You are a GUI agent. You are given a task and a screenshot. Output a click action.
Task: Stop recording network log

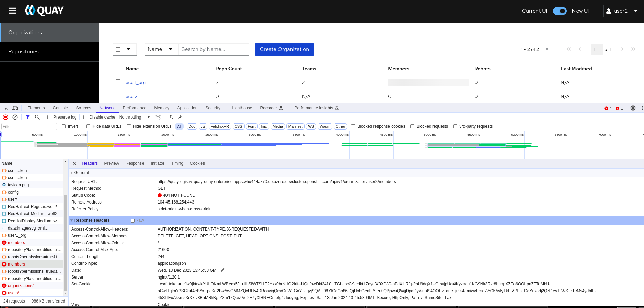5,117
